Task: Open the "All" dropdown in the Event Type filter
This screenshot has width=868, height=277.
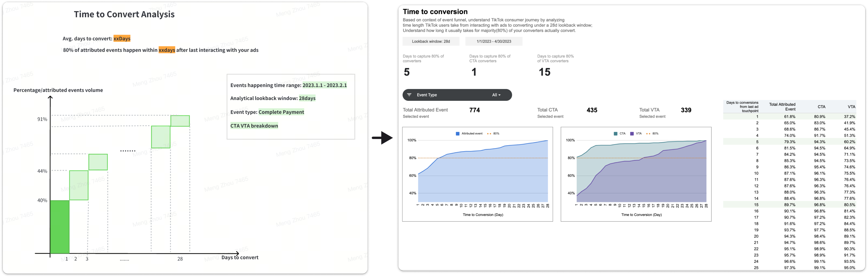Action: point(496,95)
